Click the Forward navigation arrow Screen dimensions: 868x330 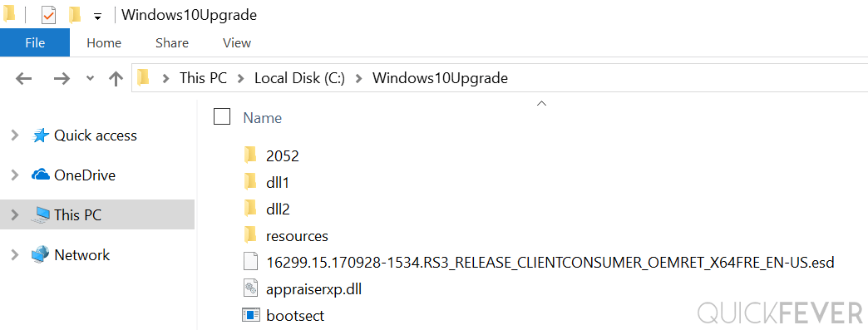pos(61,79)
